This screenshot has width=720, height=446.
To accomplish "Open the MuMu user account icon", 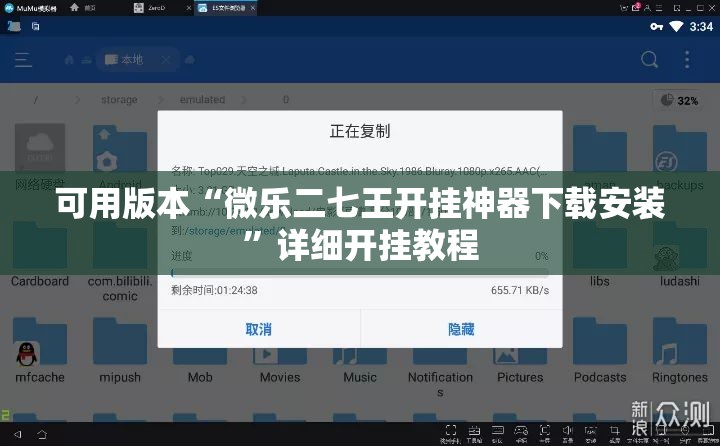I will coord(647,7).
